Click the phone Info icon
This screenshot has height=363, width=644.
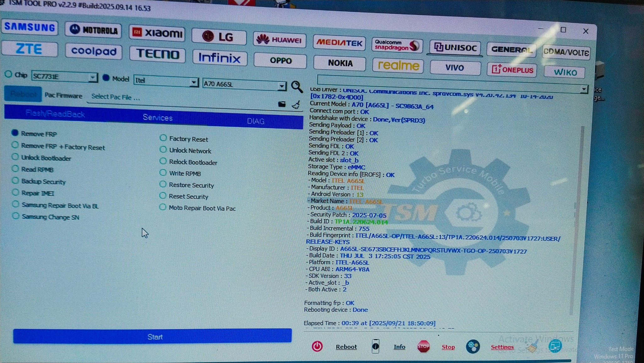coord(375,346)
